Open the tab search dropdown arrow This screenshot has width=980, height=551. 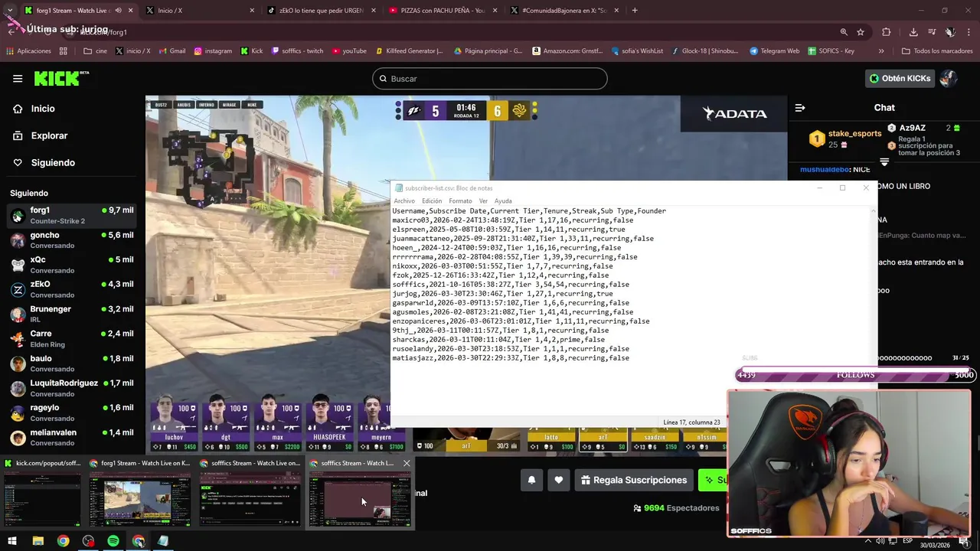point(11,11)
